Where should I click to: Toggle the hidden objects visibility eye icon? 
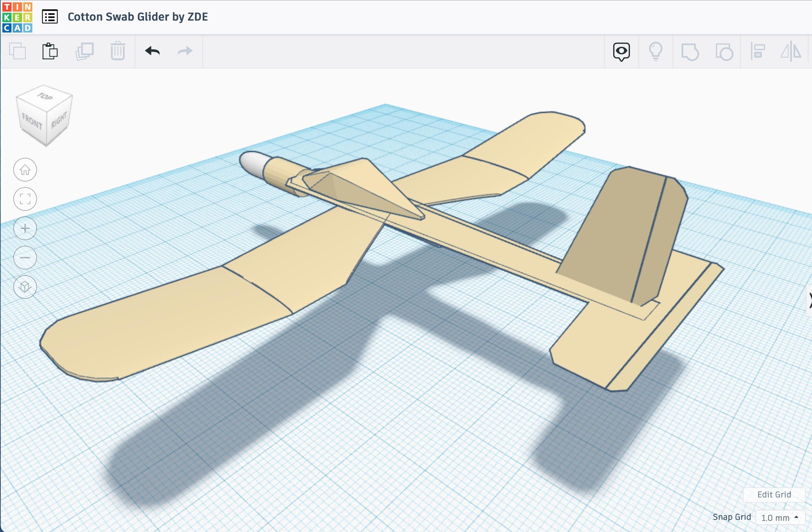point(621,51)
